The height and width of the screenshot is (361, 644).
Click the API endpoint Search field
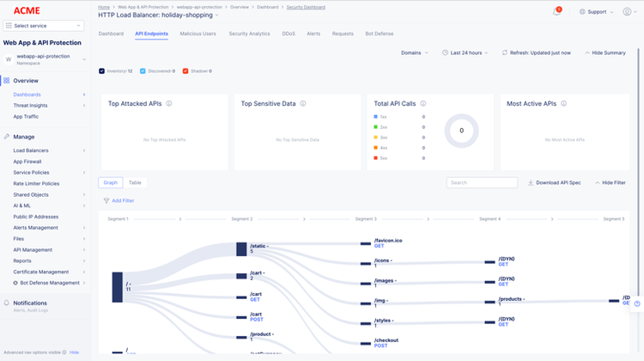pos(482,183)
